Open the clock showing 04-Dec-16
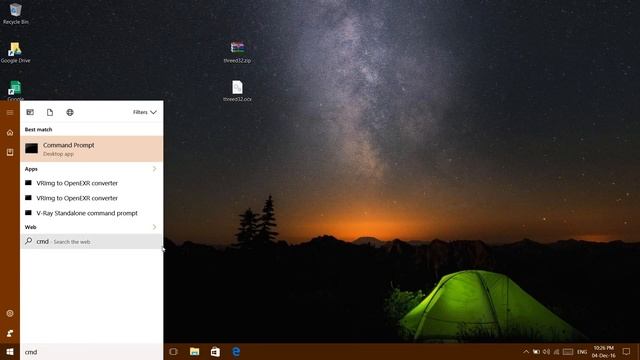The height and width of the screenshot is (360, 640). [604, 352]
